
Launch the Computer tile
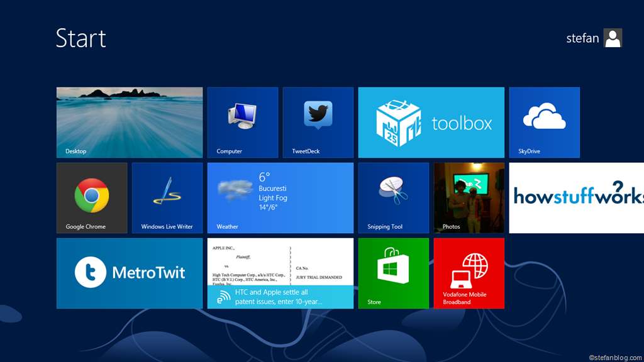tap(243, 123)
